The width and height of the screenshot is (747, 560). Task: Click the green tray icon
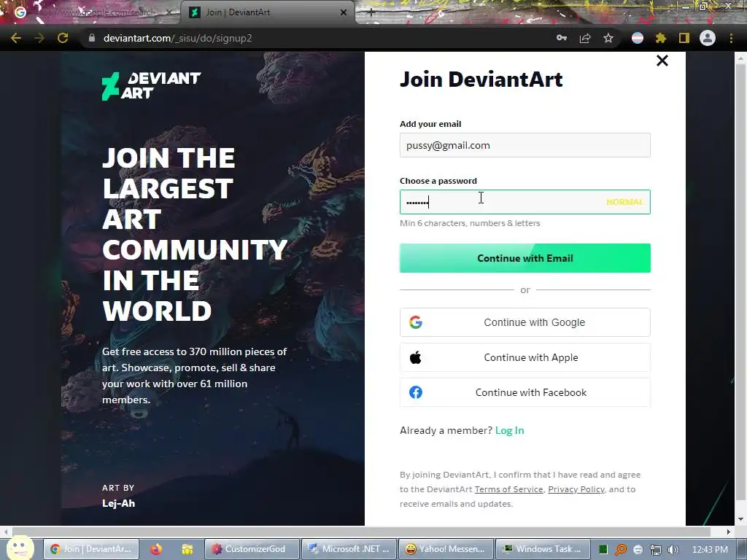[603, 550]
